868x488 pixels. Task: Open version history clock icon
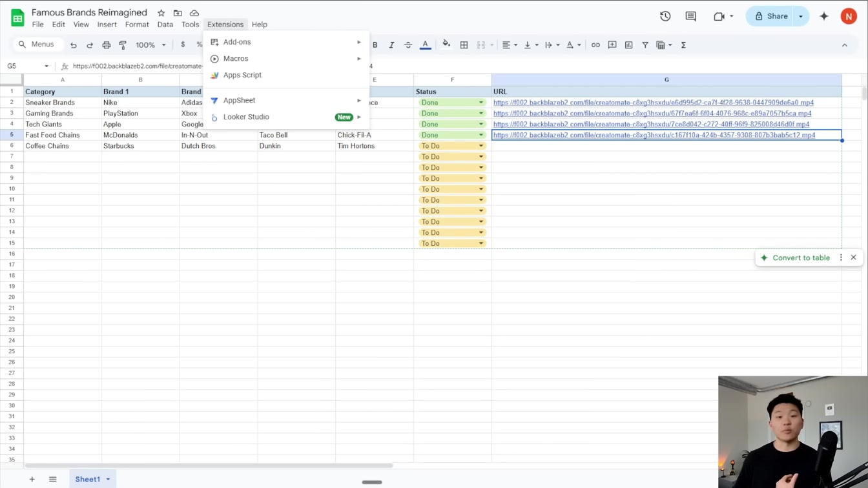pyautogui.click(x=665, y=16)
